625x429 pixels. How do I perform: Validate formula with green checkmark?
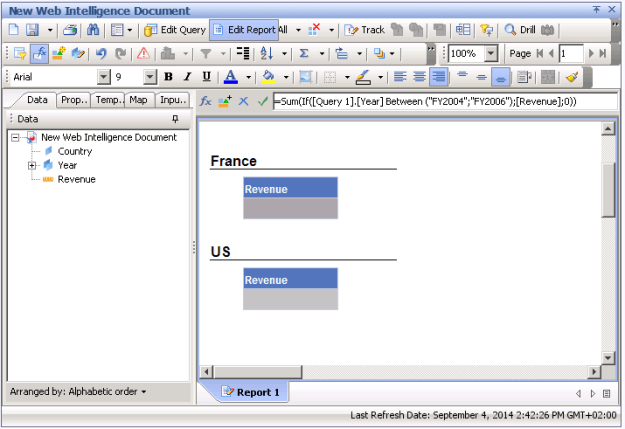click(262, 101)
